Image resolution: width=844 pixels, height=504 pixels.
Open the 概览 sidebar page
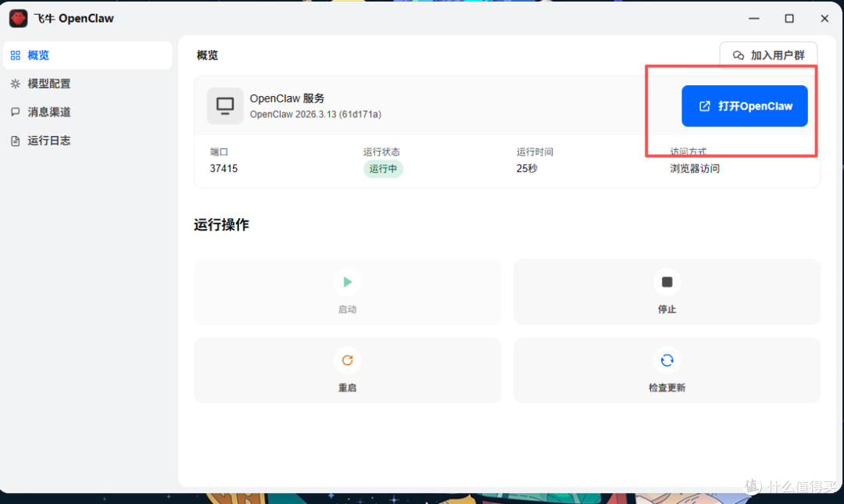(88, 55)
